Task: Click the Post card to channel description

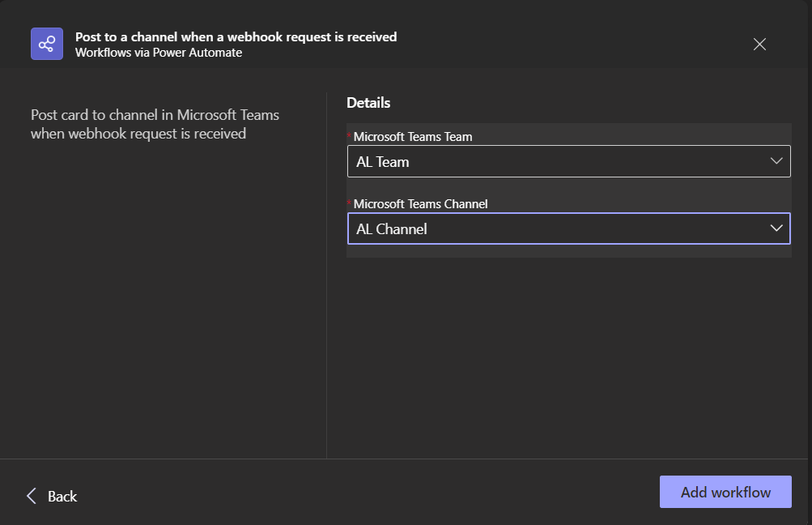Action: (x=155, y=124)
